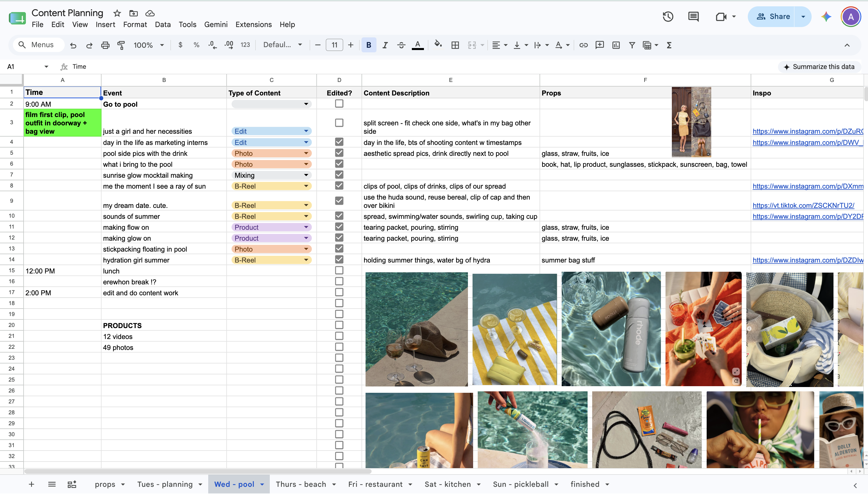868x494 pixels.
Task: Open the all sheets list icon
Action: (52, 484)
